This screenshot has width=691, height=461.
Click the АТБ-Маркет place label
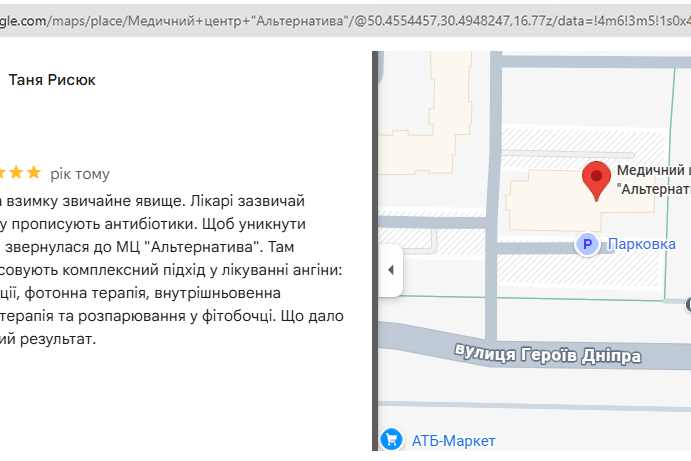453,441
